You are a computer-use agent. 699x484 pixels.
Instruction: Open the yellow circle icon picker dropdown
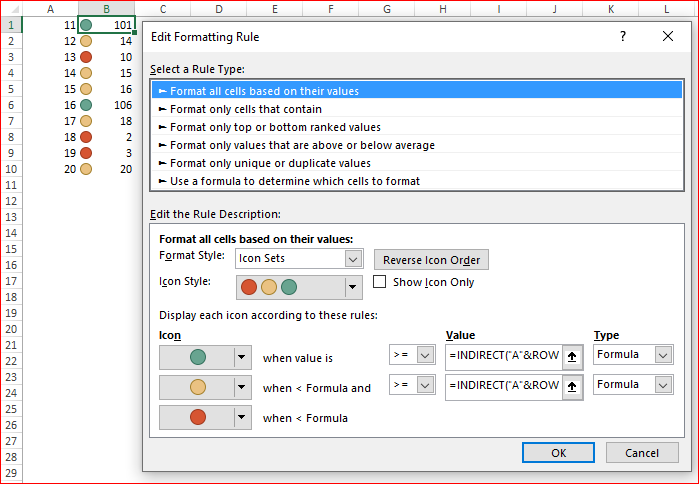(x=242, y=387)
